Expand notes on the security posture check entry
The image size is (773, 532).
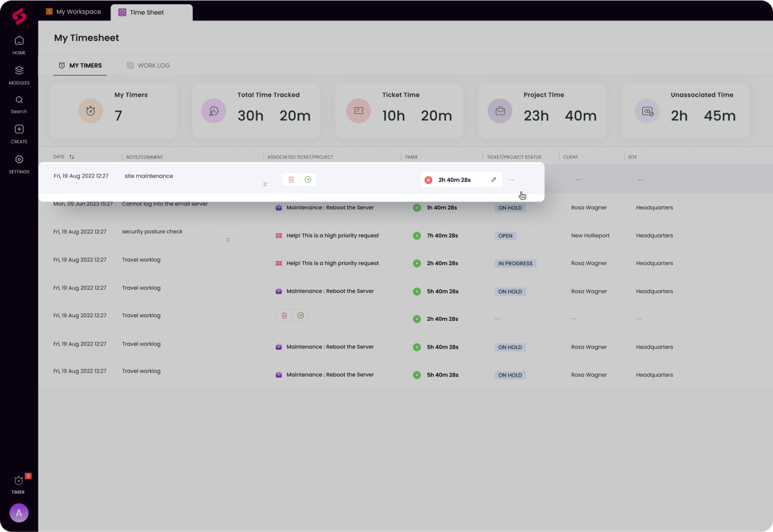pyautogui.click(x=228, y=239)
